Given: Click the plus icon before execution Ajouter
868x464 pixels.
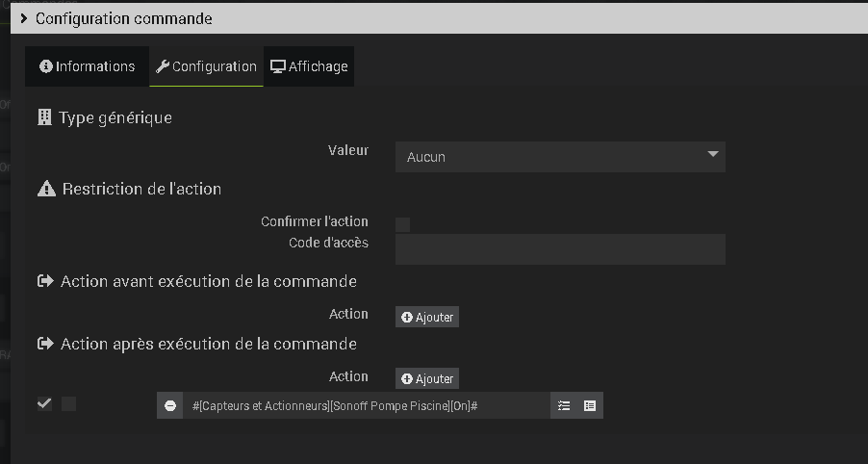Looking at the screenshot, I should [407, 318].
